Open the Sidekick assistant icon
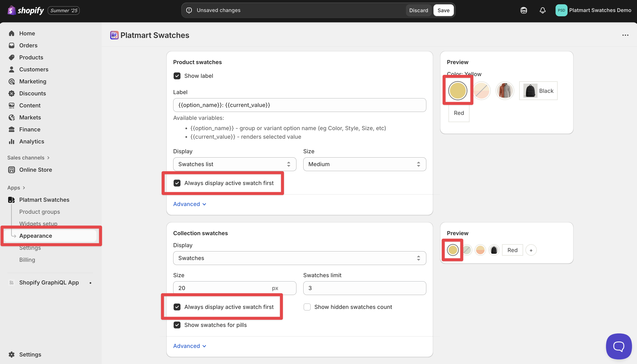The image size is (637, 364). point(524,10)
